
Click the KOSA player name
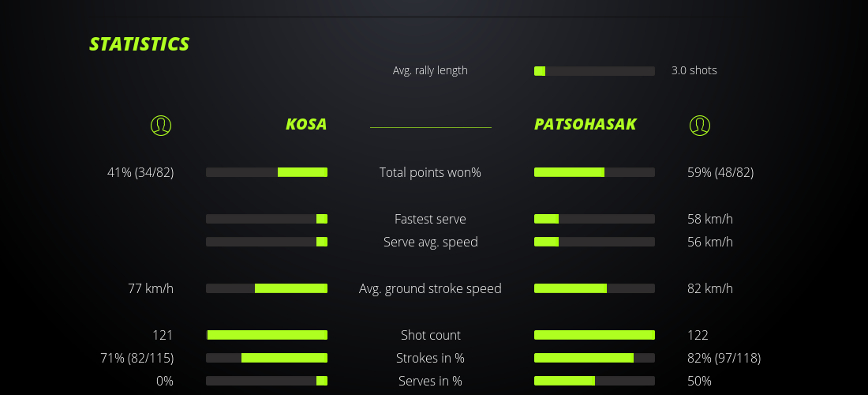click(306, 125)
